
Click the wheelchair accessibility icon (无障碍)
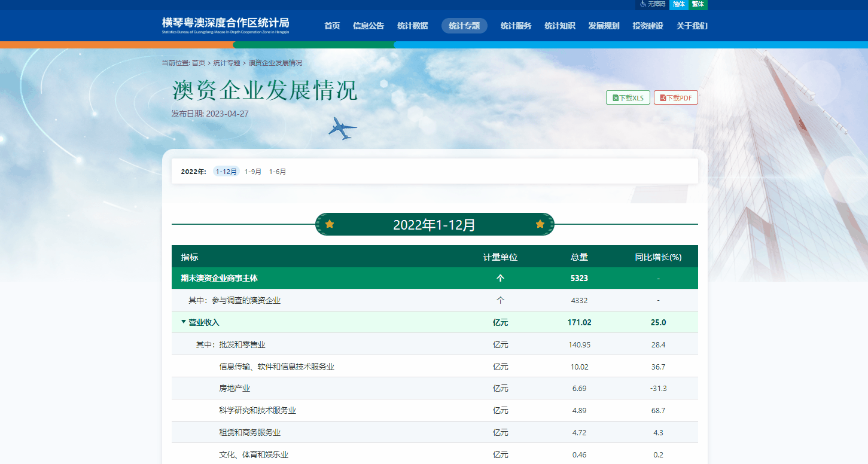(643, 4)
